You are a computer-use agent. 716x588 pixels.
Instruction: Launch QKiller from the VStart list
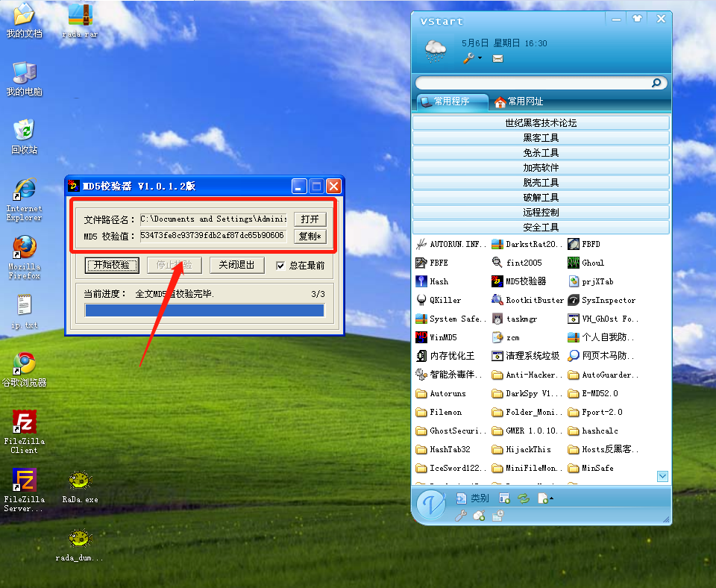[439, 300]
